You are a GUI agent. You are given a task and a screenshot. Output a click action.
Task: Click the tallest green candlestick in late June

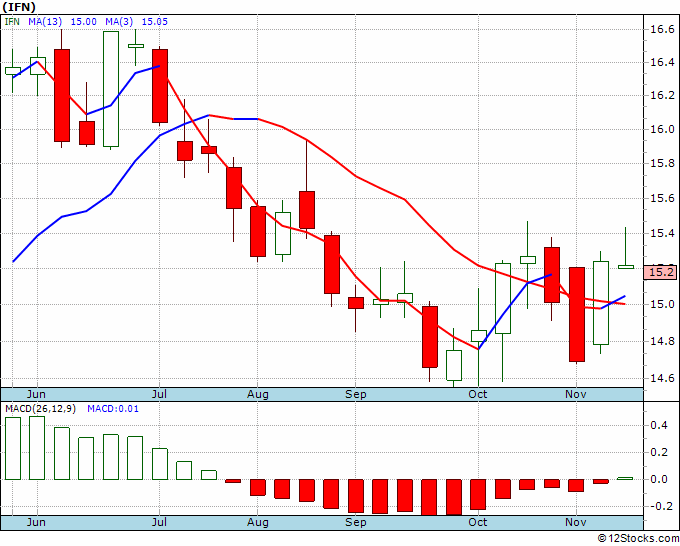pyautogui.click(x=111, y=89)
